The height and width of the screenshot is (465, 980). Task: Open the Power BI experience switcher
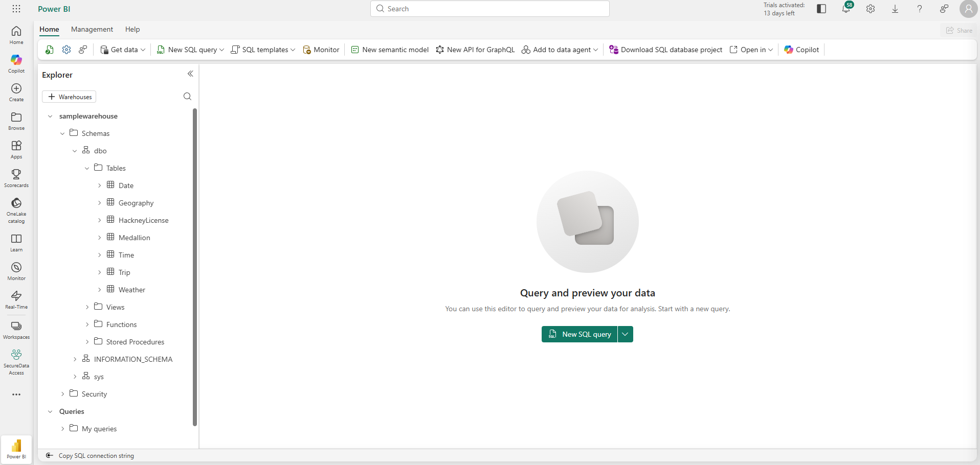pos(16,449)
